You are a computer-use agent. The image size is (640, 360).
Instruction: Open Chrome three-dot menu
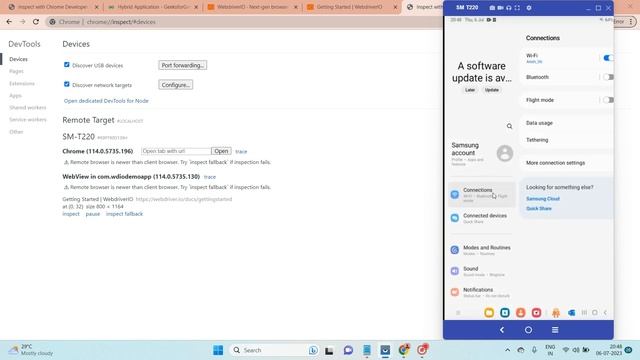pyautogui.click(x=631, y=22)
